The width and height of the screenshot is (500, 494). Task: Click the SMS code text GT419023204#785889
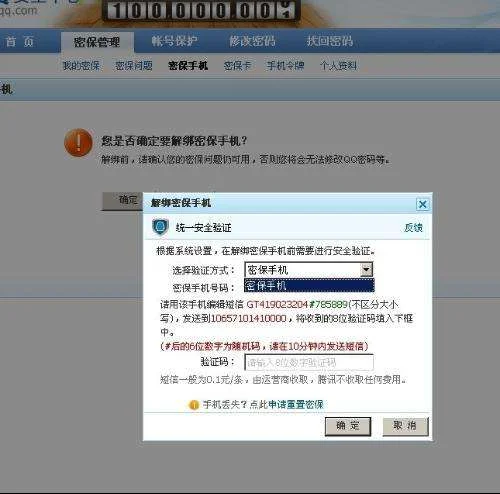(297, 304)
